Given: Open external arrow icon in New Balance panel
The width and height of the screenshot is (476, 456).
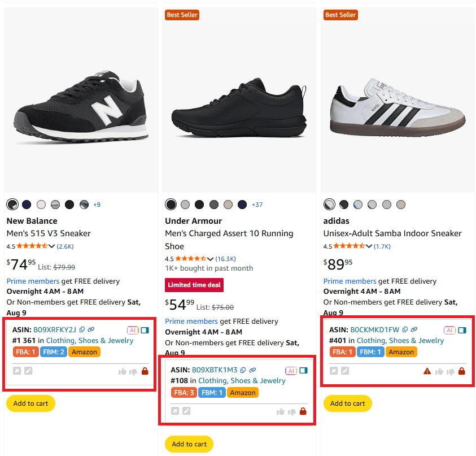Looking at the screenshot, I should [17, 371].
